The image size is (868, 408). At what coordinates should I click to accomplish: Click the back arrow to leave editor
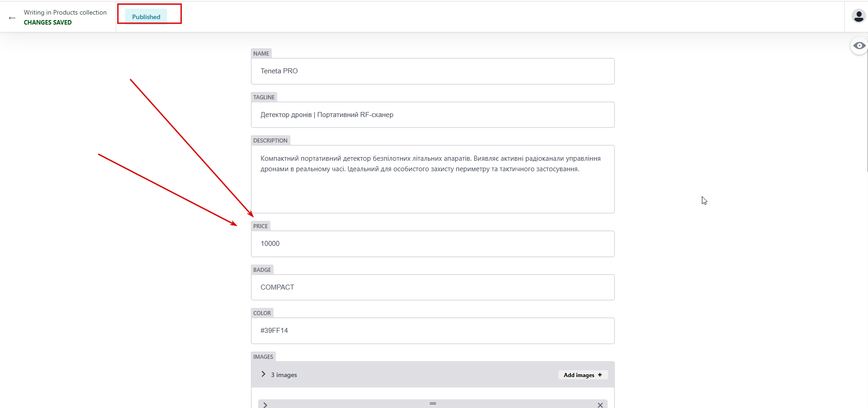(x=12, y=18)
